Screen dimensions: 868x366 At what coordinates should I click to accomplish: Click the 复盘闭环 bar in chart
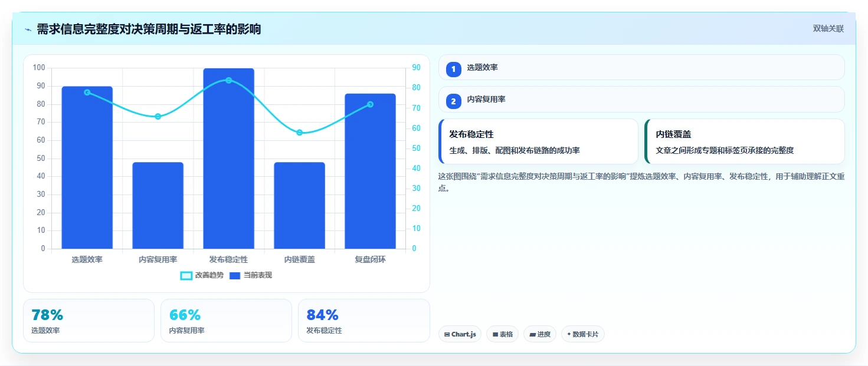click(371, 171)
